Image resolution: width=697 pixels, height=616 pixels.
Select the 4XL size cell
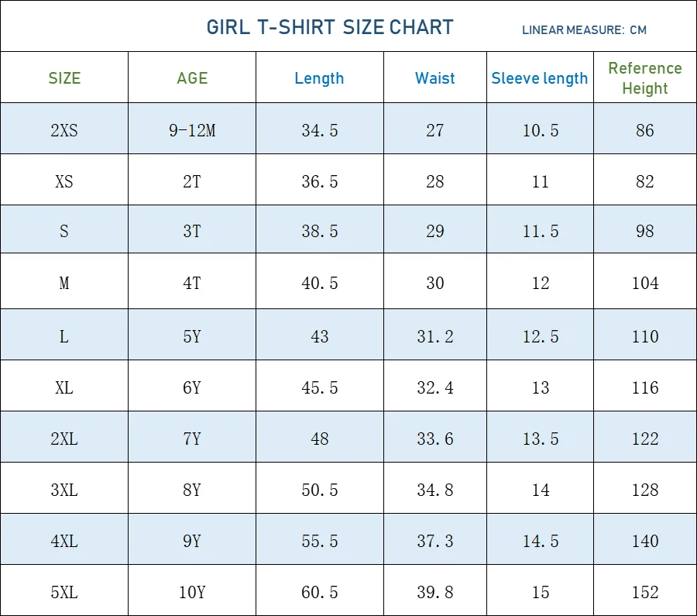tap(64, 541)
